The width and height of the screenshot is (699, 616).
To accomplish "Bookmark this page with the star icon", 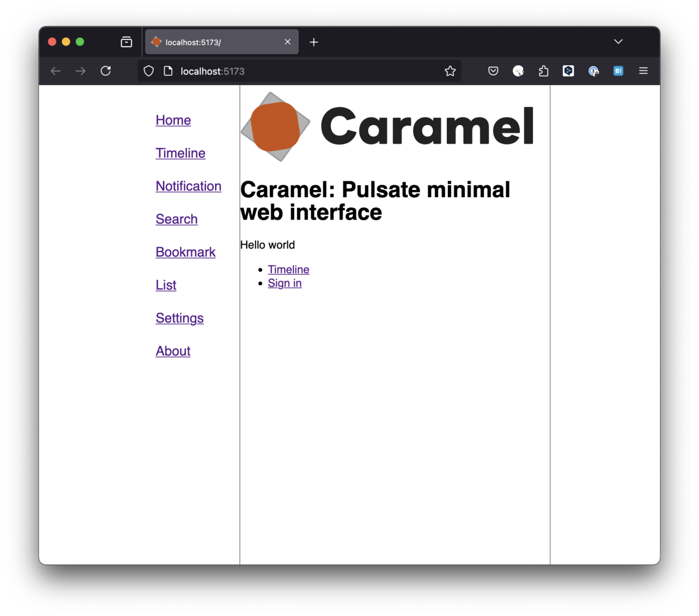I will (x=450, y=71).
